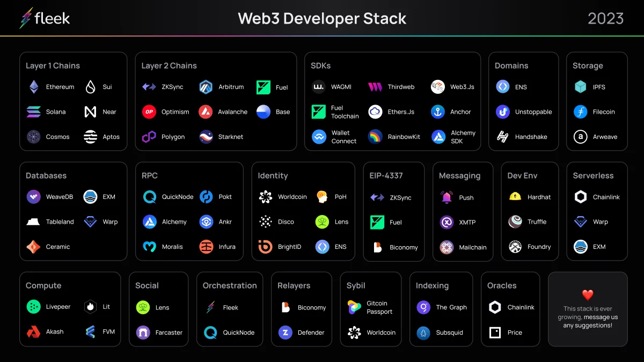Click the Defender icon in Relayers
The width and height of the screenshot is (644, 362).
pyautogui.click(x=286, y=333)
